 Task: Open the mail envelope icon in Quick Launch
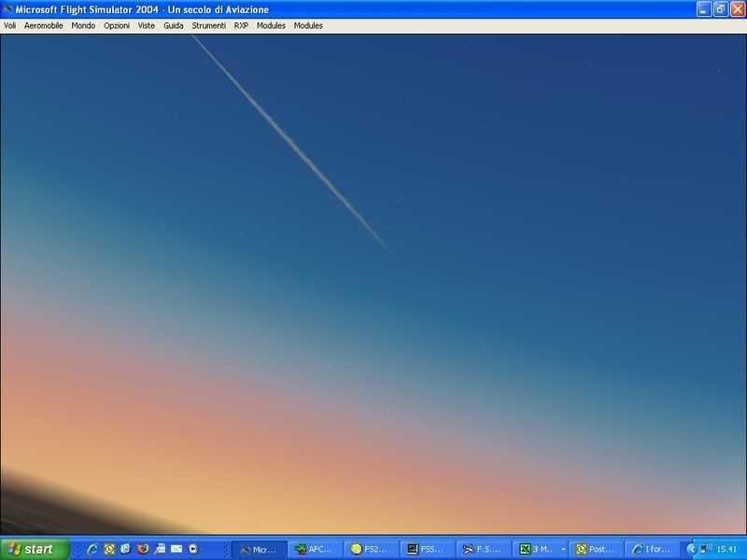pos(176,549)
